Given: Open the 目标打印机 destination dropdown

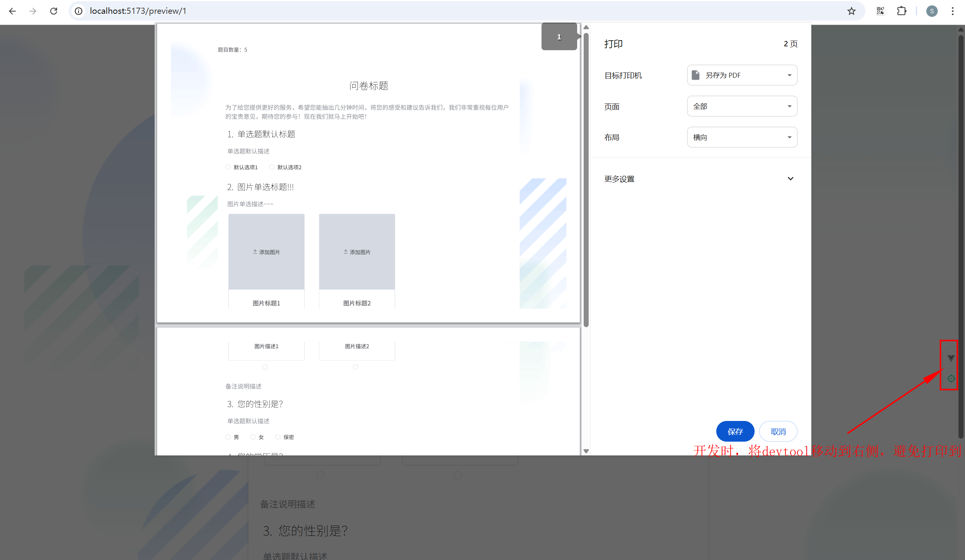Looking at the screenshot, I should (x=742, y=75).
